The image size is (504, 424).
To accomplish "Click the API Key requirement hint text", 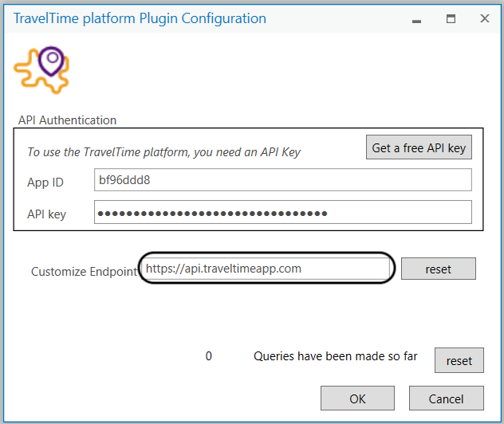I will 163,152.
